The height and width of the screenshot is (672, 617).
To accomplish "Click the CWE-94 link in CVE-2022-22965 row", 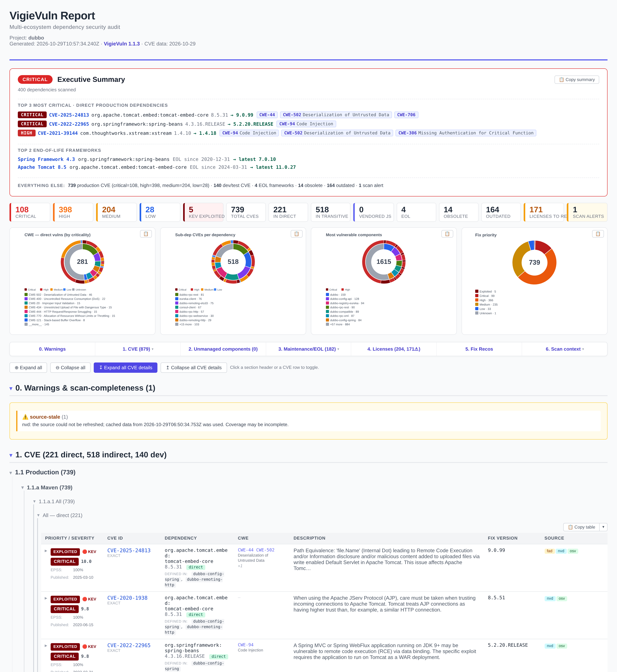I will click(245, 645).
